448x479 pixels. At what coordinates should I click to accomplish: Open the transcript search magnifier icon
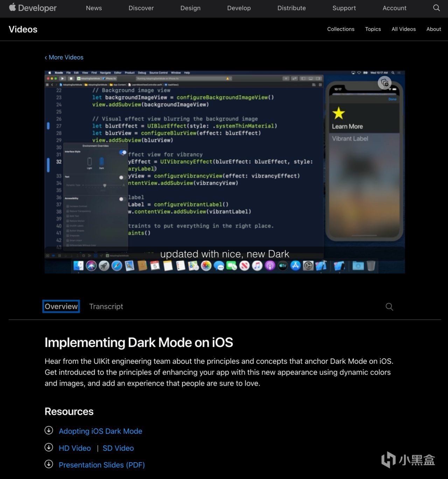point(389,307)
